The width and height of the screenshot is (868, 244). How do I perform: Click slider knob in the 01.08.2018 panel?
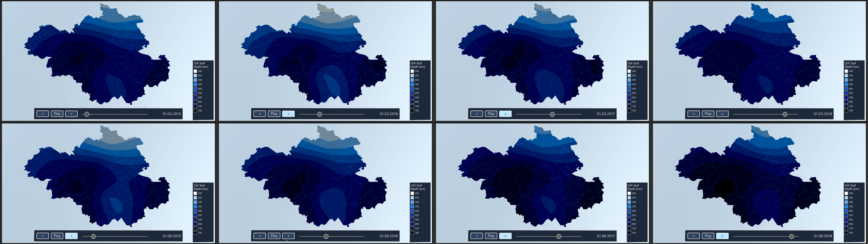pos(791,236)
